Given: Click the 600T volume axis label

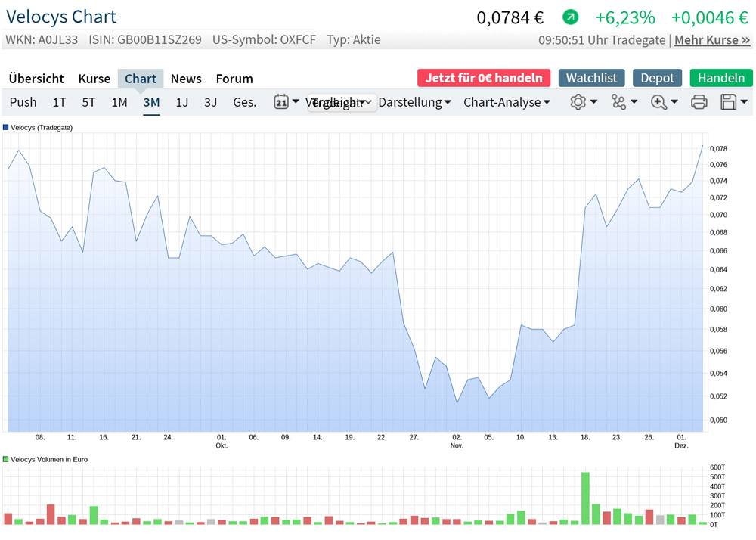Looking at the screenshot, I should [717, 467].
